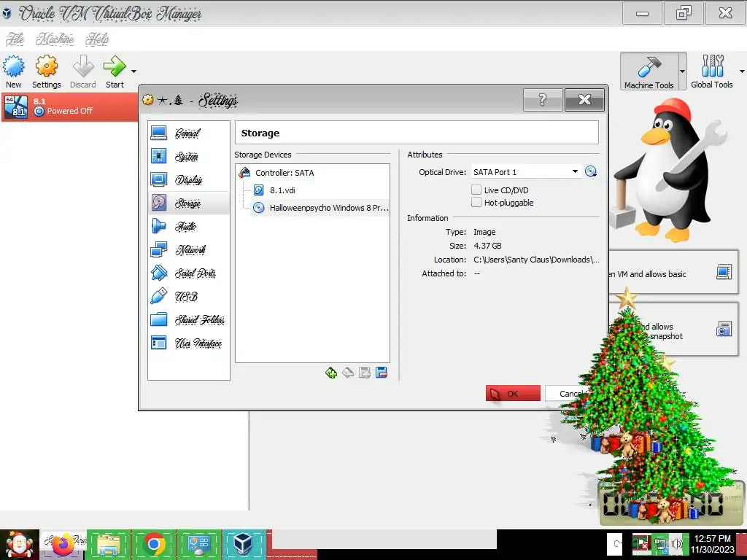Go to the Network settings category

188,249
